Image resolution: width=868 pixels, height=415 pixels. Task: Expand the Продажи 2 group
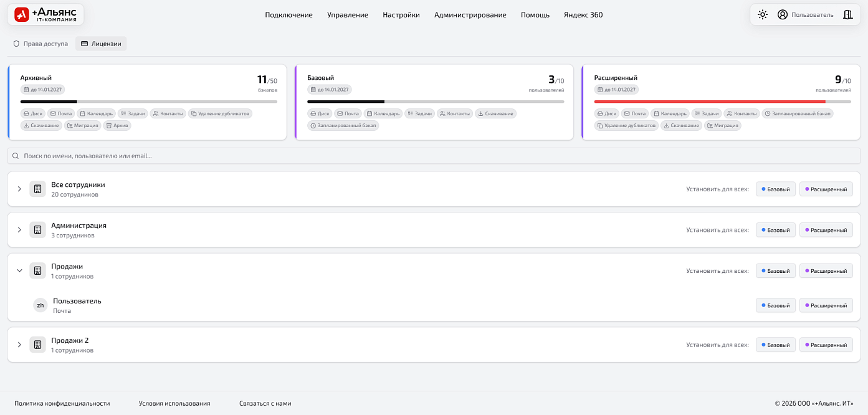coord(19,345)
